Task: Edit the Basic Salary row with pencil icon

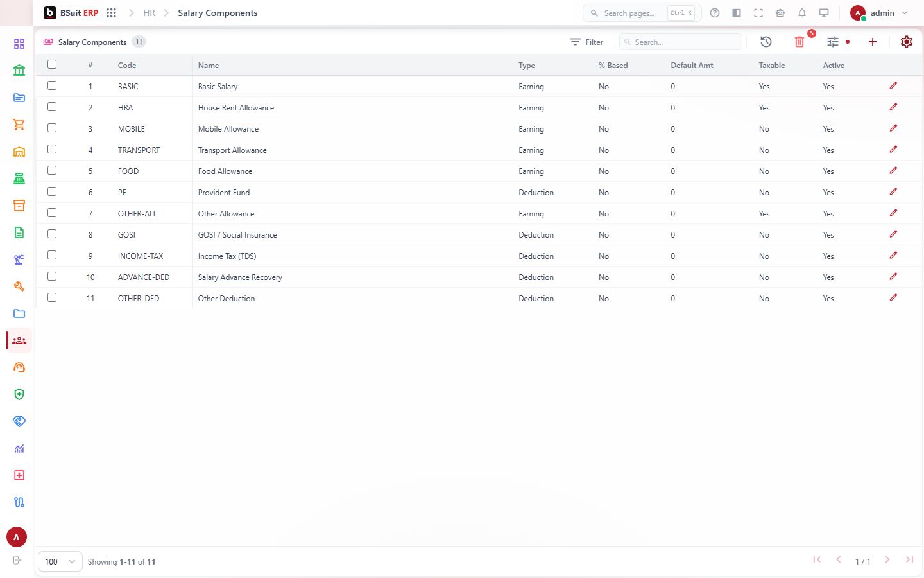Action: click(893, 86)
